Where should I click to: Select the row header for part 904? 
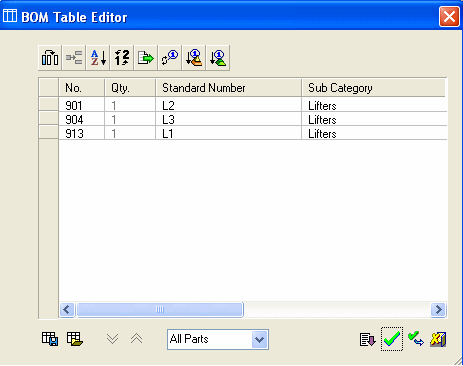[49, 118]
